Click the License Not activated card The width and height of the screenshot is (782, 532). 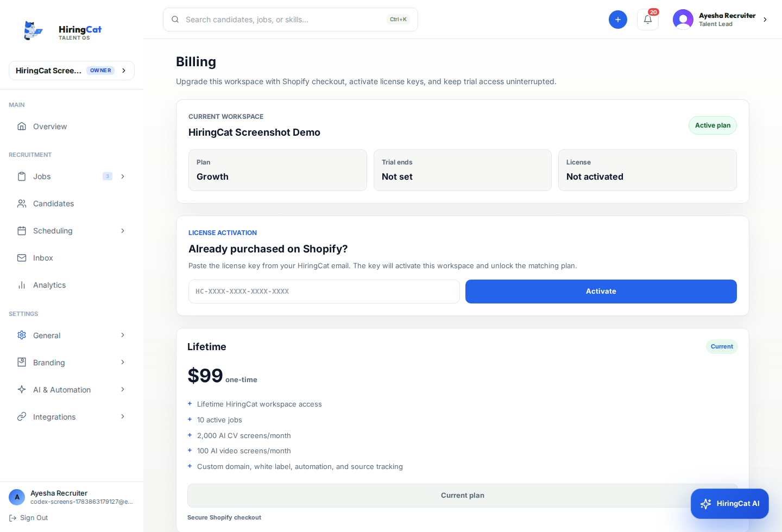pyautogui.click(x=647, y=170)
